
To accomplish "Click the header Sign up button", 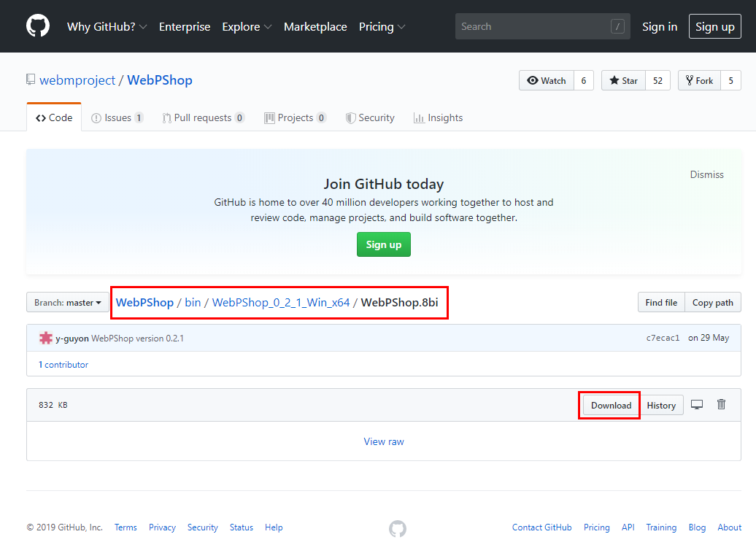I will 714,26.
